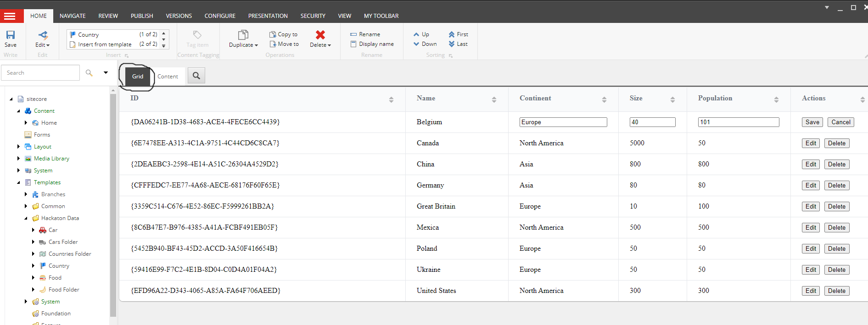Move item to First position
868x325 pixels.
459,34
